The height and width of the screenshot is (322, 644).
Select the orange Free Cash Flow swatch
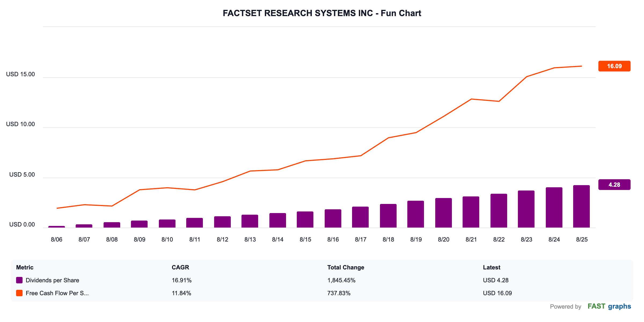19,293
